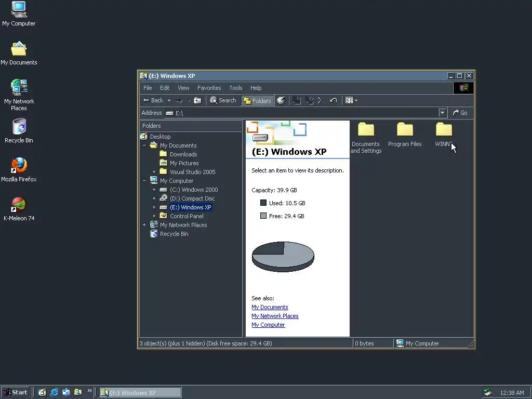The image size is (532, 399).
Task: Select Recycle Bin in the folder tree
Action: (174, 233)
